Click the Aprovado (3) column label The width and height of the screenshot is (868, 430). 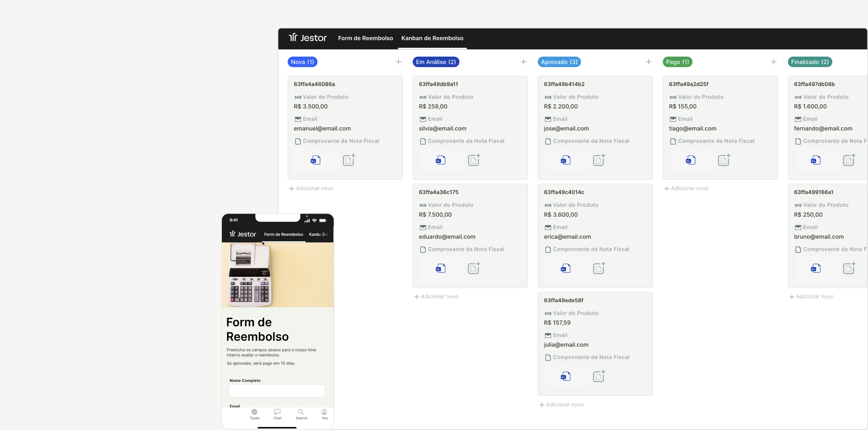tap(559, 62)
